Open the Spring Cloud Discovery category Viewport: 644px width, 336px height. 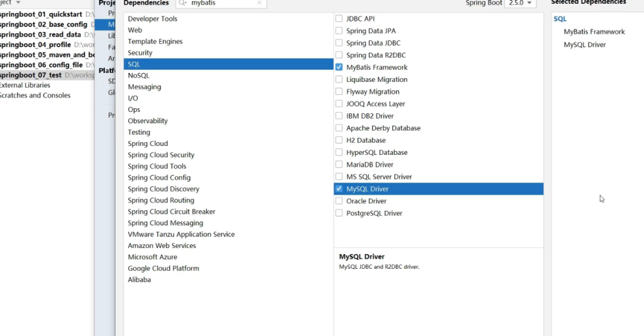coord(163,189)
